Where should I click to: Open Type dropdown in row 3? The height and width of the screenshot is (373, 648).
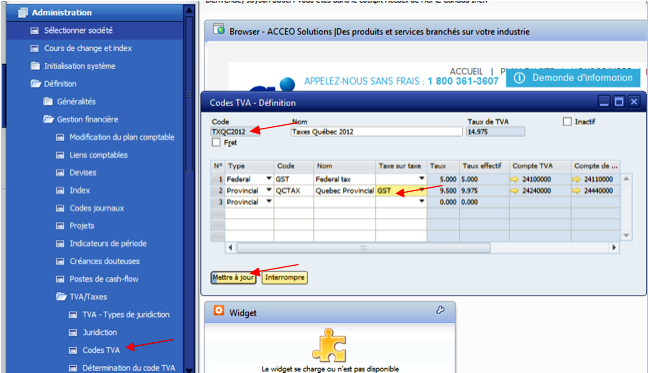tap(269, 202)
